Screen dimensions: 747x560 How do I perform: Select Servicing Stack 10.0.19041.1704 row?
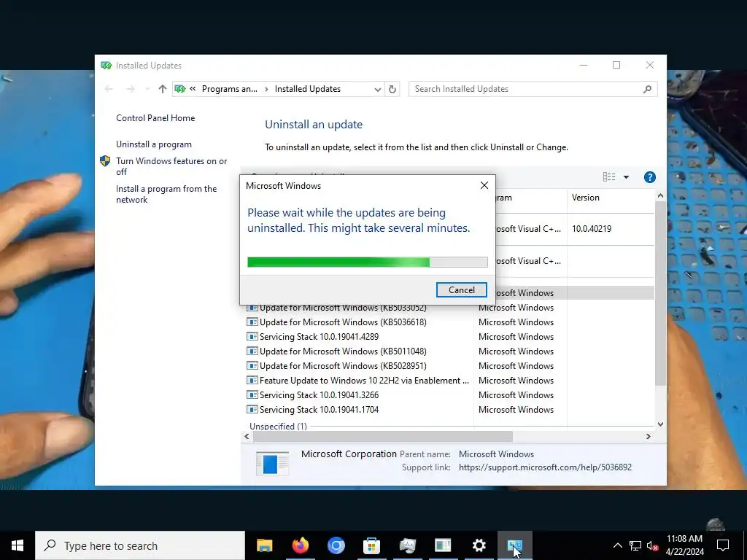click(320, 410)
